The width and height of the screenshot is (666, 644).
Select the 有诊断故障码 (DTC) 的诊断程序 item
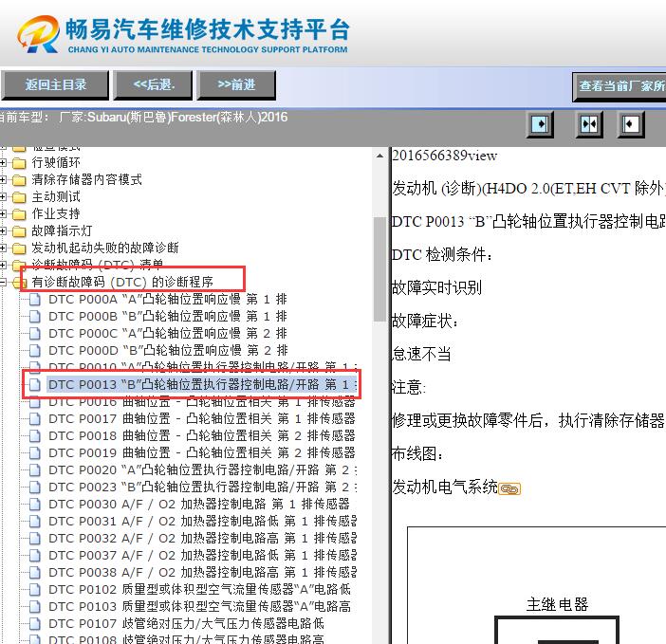[122, 282]
